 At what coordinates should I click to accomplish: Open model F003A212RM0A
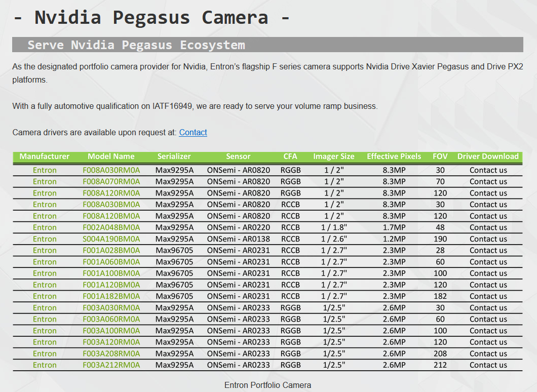pyautogui.click(x=111, y=365)
